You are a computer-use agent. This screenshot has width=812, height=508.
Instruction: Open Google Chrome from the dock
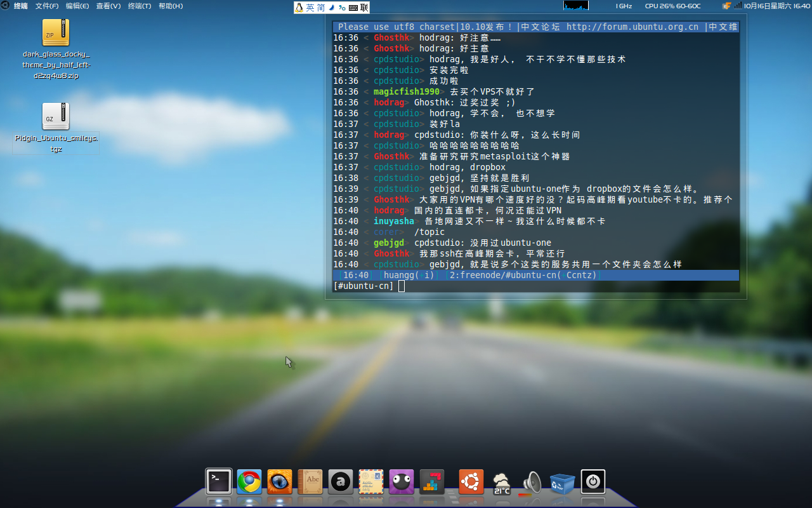point(249,482)
